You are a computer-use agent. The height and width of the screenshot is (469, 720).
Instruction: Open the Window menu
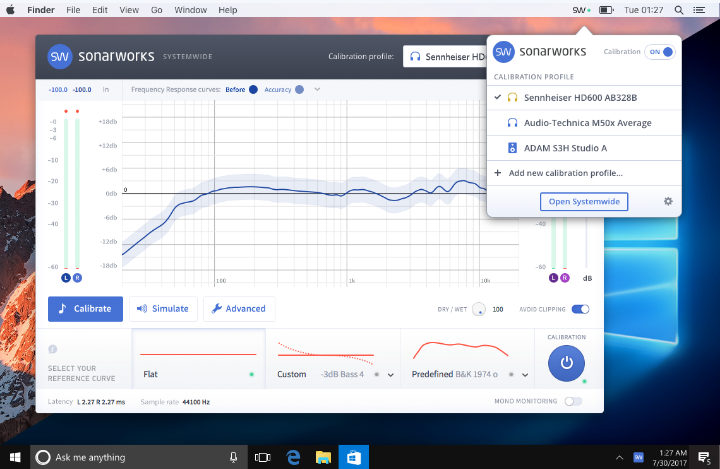[x=191, y=10]
